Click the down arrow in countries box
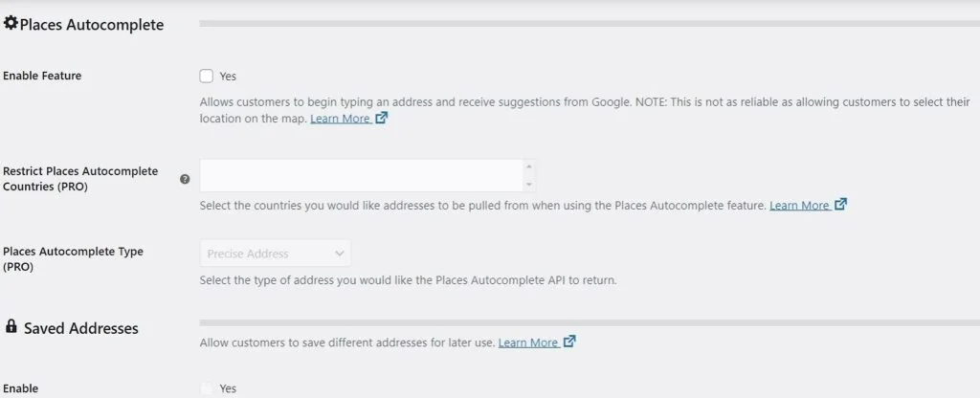Image resolution: width=980 pixels, height=398 pixels. [529, 184]
